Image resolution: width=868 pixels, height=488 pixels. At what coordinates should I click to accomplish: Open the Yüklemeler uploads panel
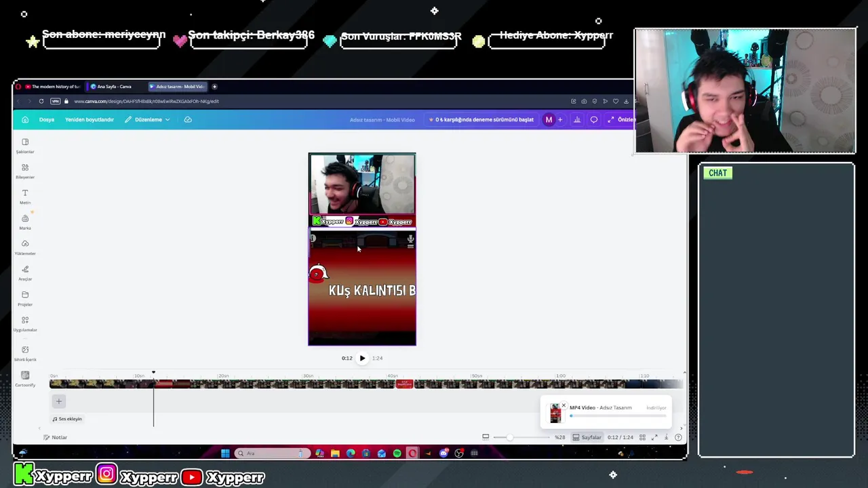pos(25,247)
